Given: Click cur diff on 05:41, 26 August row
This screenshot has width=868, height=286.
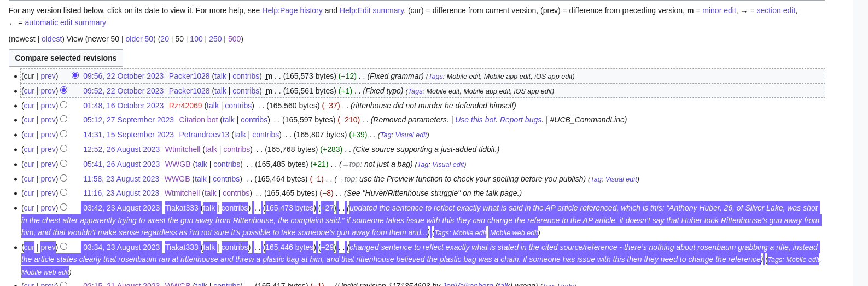Looking at the screenshot, I should (29, 164).
